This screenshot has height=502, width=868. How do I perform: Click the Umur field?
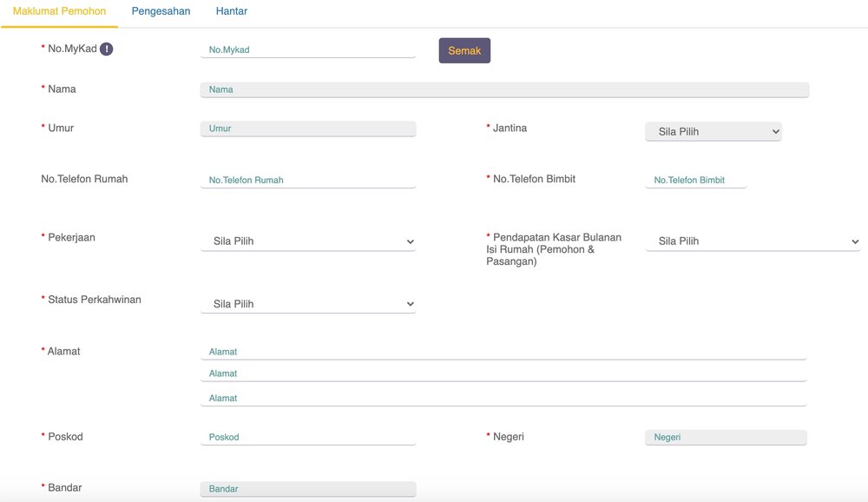(308, 128)
